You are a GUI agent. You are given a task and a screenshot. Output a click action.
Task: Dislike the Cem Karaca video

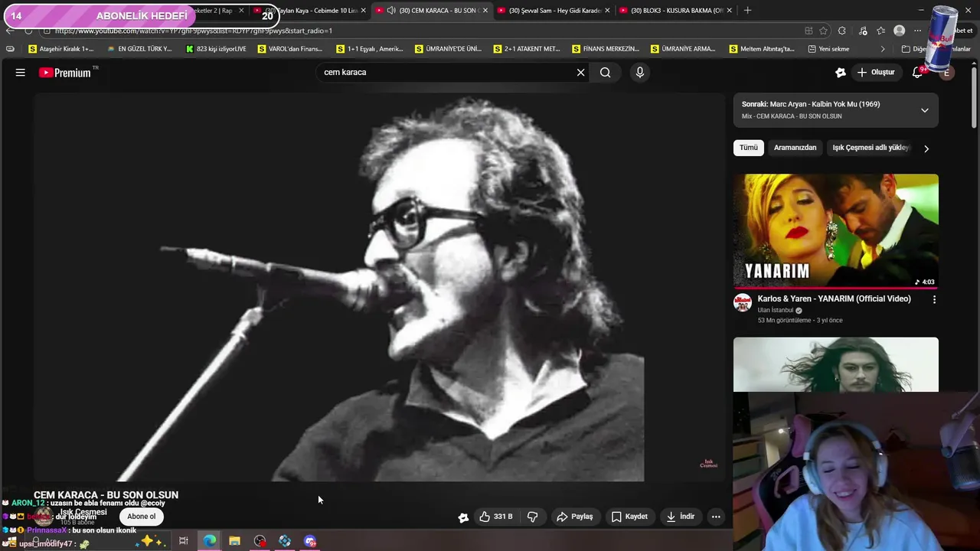click(x=532, y=517)
